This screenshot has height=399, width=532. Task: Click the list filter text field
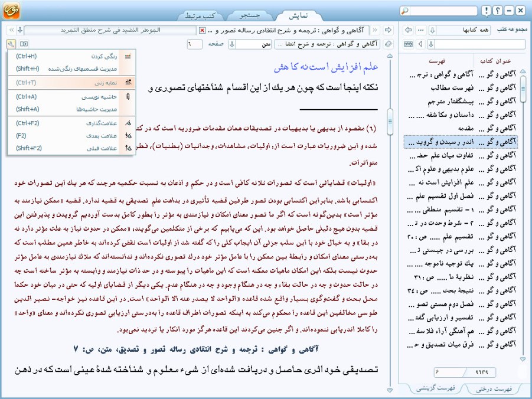pyautogui.click(x=480, y=44)
